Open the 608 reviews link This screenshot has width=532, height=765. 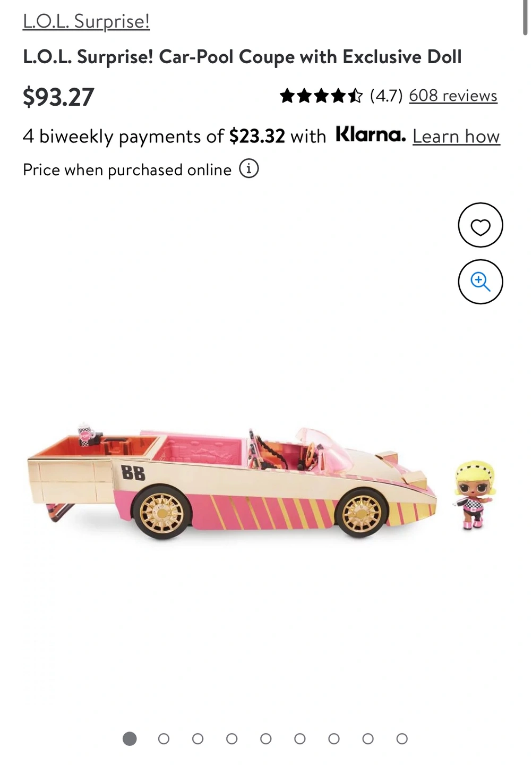[x=453, y=96]
